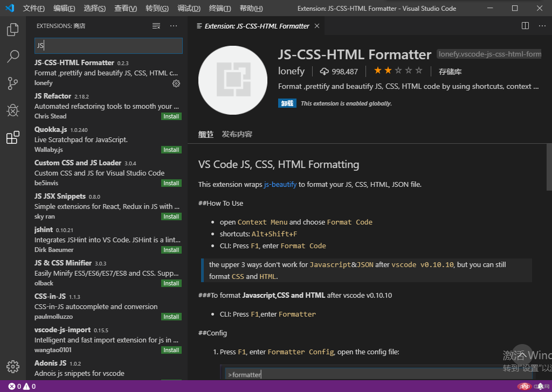The image size is (552, 392).
Task: Select CSS-in-JS in extensions list
Action: [107, 306]
